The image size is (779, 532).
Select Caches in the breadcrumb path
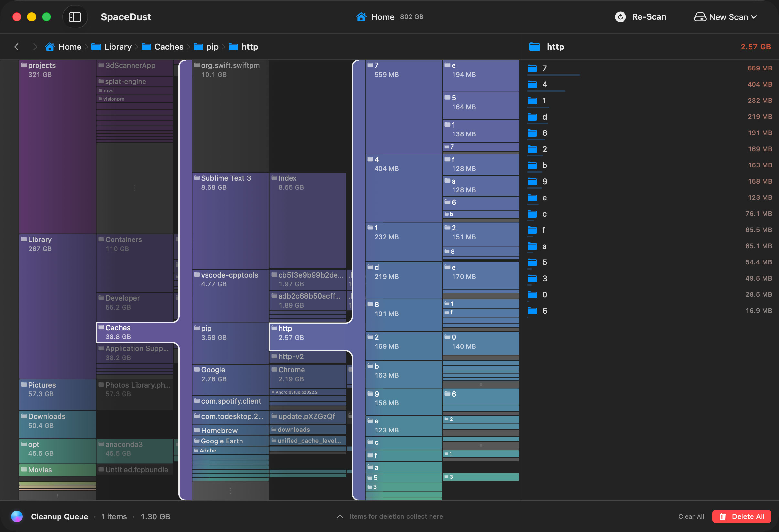click(163, 47)
